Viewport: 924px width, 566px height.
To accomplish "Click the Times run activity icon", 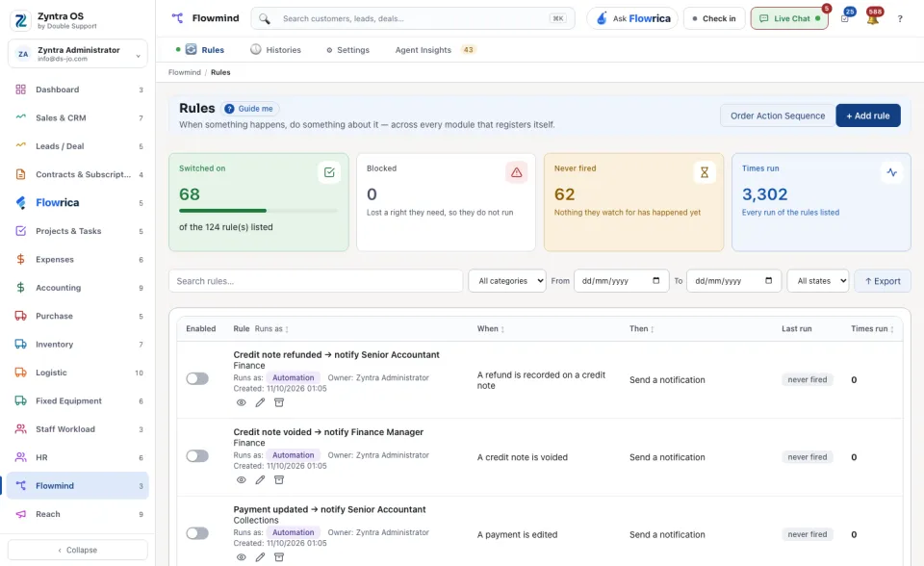I will (891, 172).
